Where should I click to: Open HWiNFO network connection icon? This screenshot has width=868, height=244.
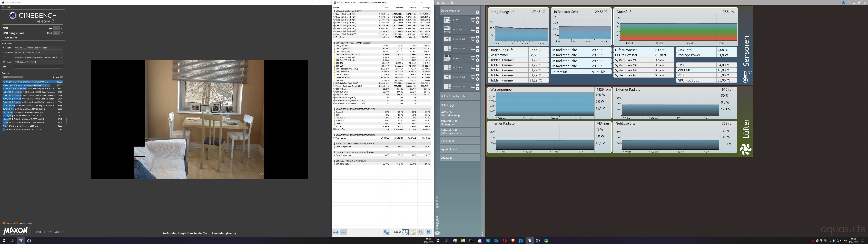(386, 232)
